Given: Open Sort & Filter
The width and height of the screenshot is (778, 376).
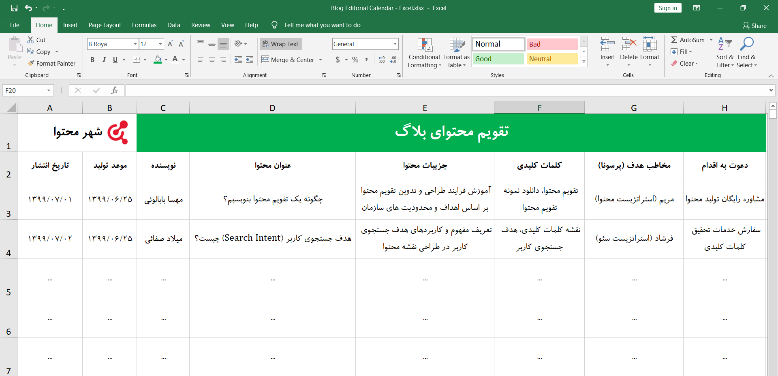Looking at the screenshot, I should [x=724, y=52].
